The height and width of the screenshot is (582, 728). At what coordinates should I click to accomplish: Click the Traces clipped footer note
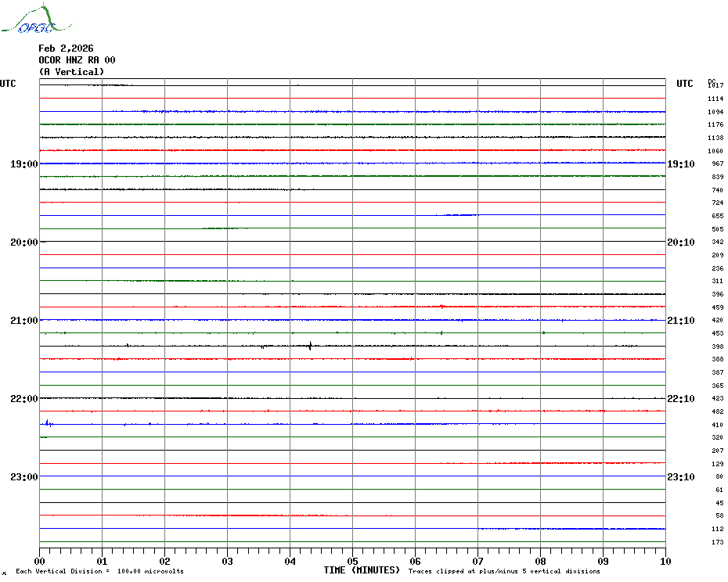pyautogui.click(x=504, y=571)
